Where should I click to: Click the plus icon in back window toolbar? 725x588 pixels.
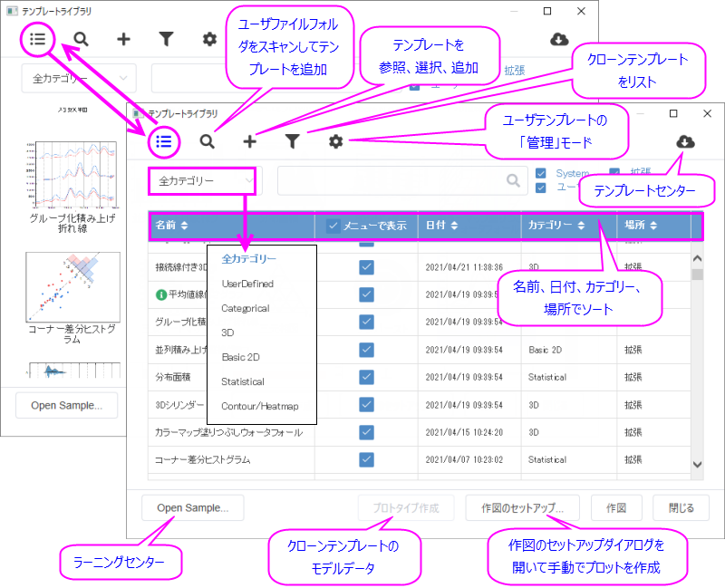point(123,39)
